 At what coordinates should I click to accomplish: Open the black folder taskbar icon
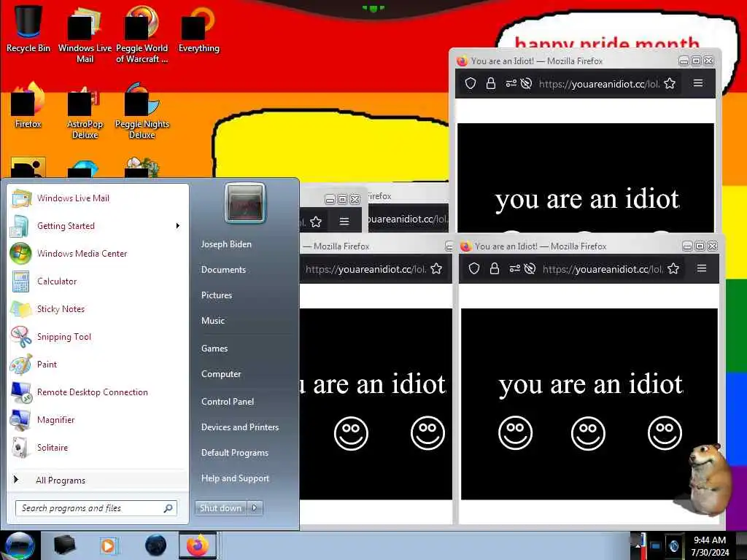pyautogui.click(x=65, y=545)
